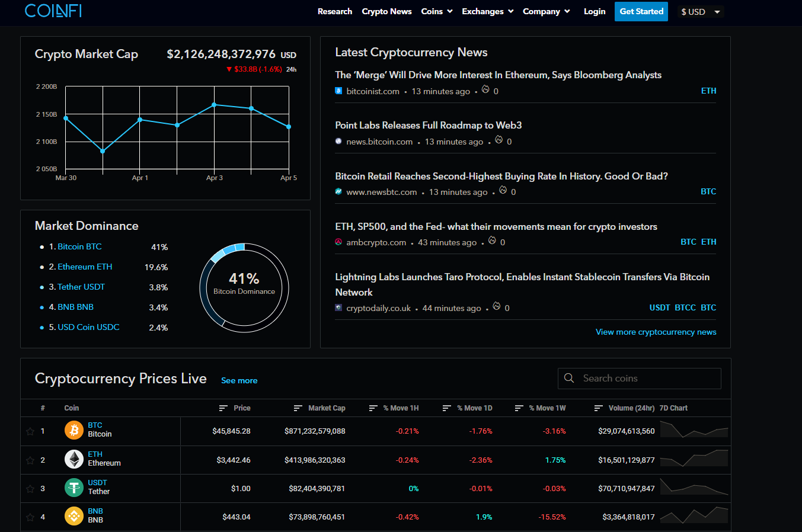Click the Search coins input field
Viewport: 802px width, 532px height.
pyautogui.click(x=640, y=378)
